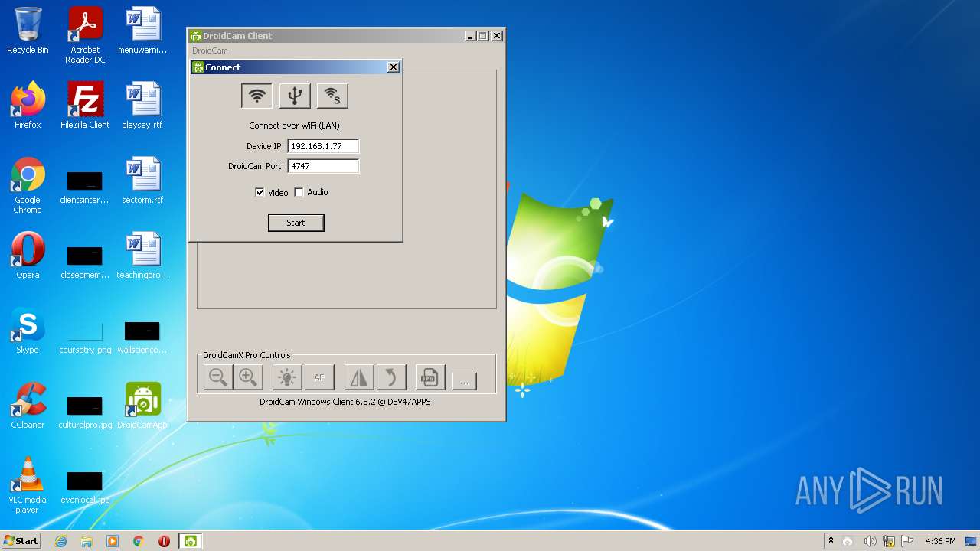The height and width of the screenshot is (551, 980).
Task: Switch to DroidCam taskbar button
Action: point(190,541)
